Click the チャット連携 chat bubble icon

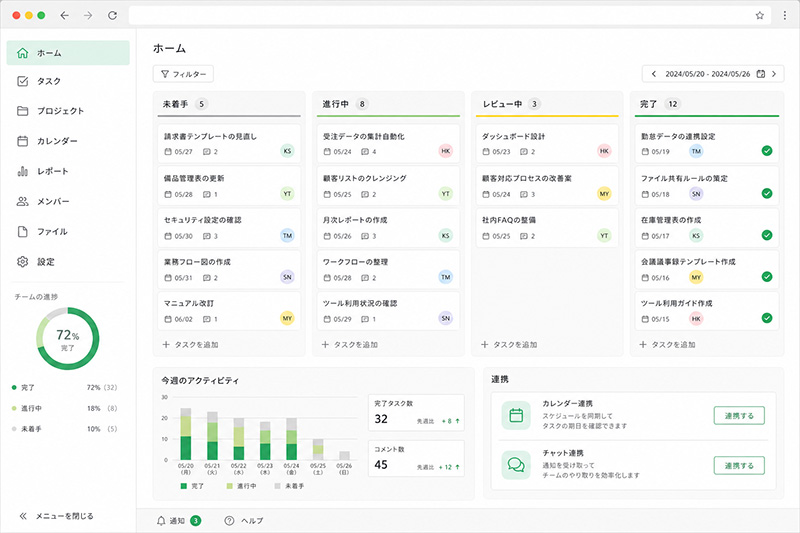pos(516,465)
